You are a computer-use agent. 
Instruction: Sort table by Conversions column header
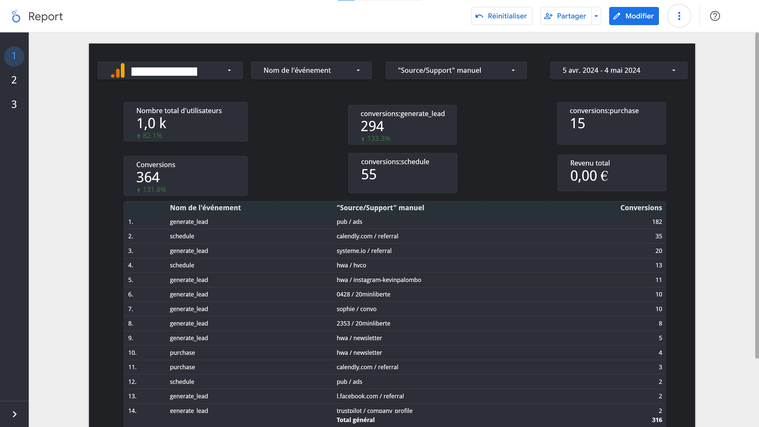point(641,208)
